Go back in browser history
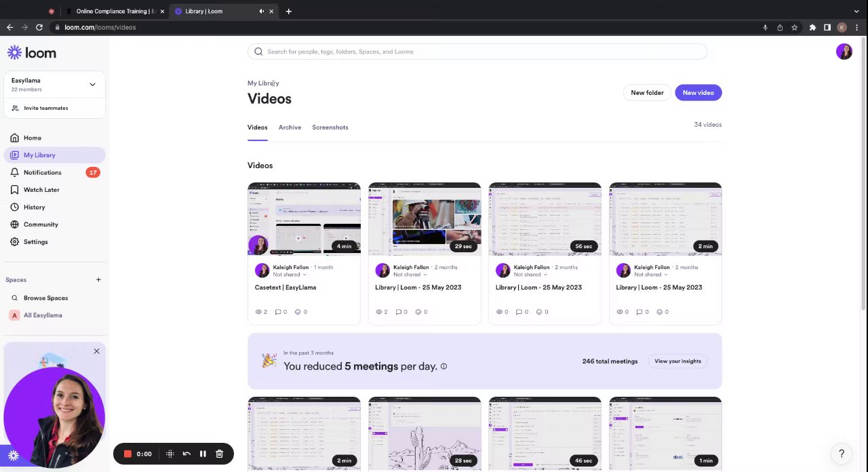The image size is (868, 472). 9,27
